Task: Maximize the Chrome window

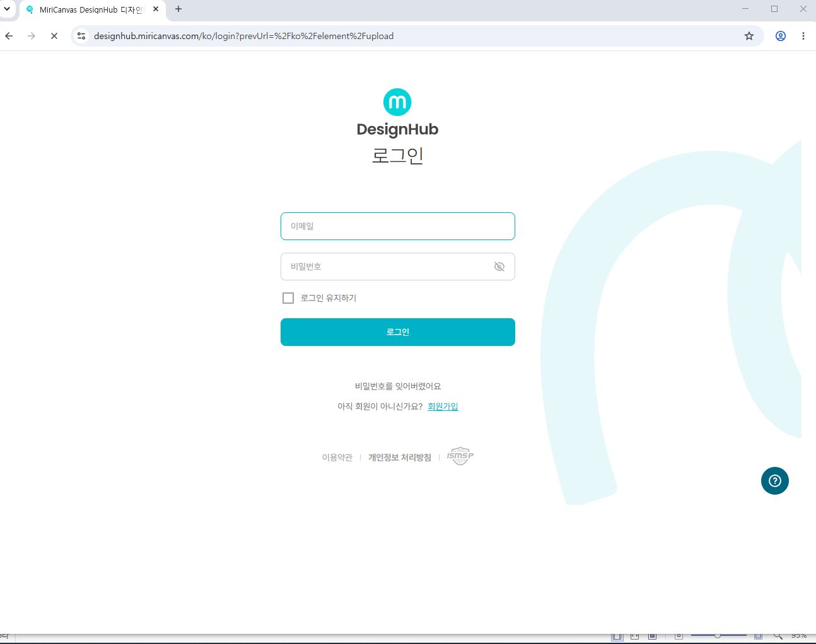Action: 774,9
